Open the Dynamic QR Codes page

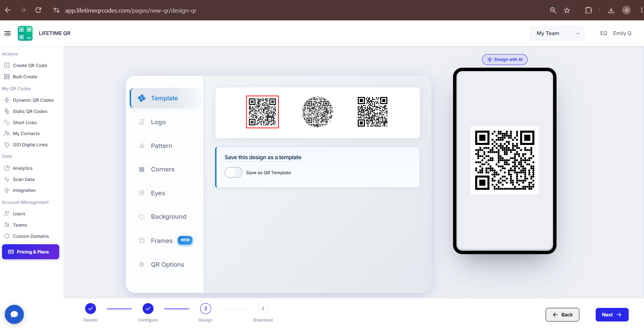[x=33, y=100]
